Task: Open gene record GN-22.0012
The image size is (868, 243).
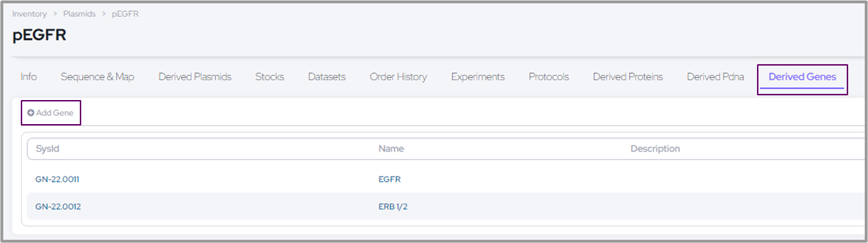Action: pyautogui.click(x=58, y=207)
